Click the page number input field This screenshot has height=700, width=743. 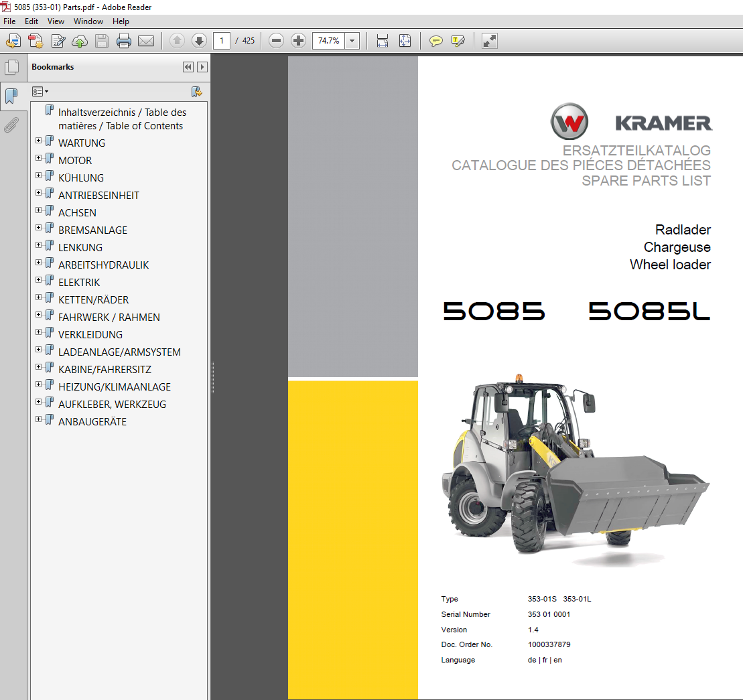pos(222,41)
